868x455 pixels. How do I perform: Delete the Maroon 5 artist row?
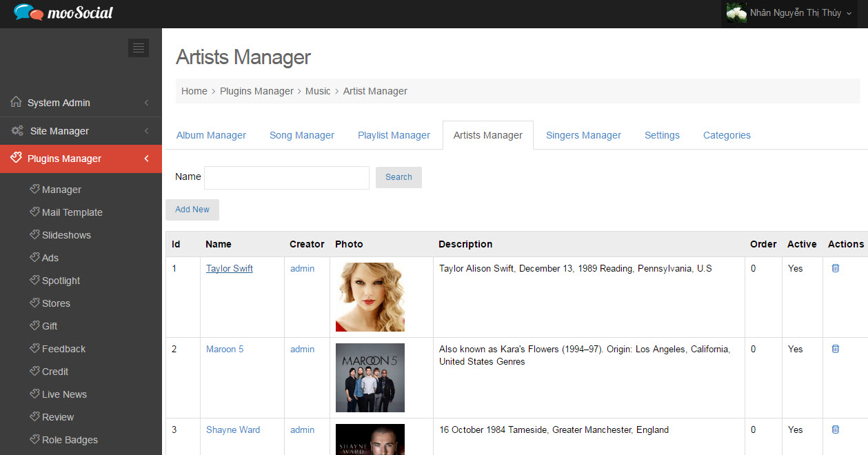point(836,349)
